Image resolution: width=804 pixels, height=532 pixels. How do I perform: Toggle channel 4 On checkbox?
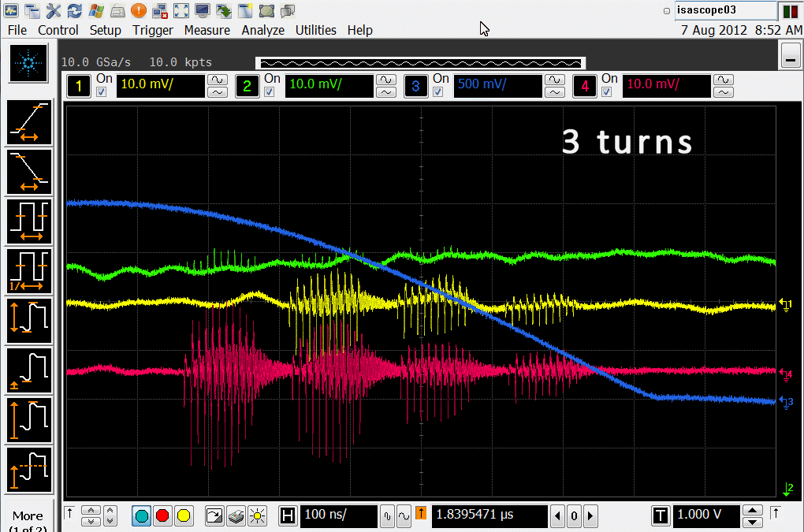point(607,92)
